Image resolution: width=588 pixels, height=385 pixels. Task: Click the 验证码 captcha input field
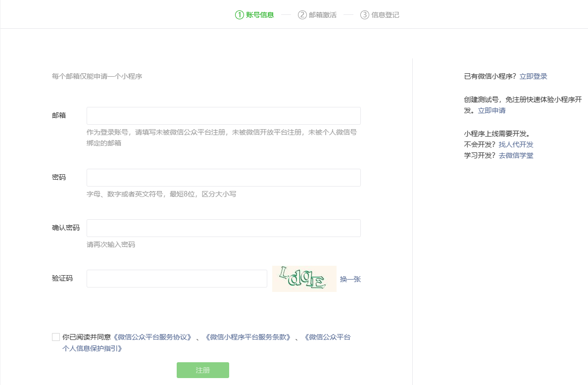[x=177, y=279]
